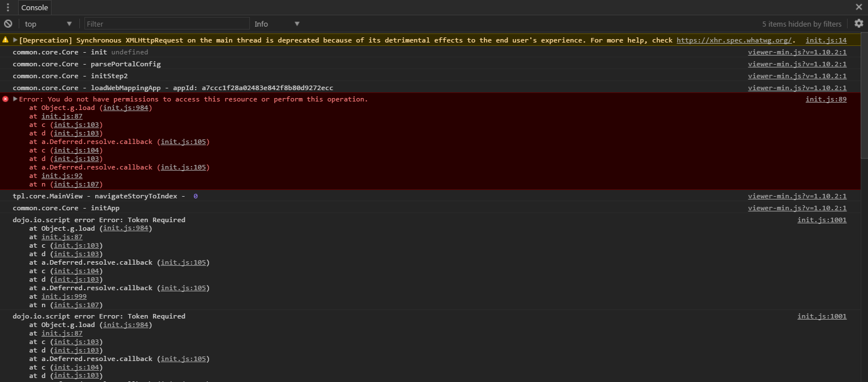Close the DevTools drawer with X
Screen dimensions: 868x382
[x=859, y=7]
